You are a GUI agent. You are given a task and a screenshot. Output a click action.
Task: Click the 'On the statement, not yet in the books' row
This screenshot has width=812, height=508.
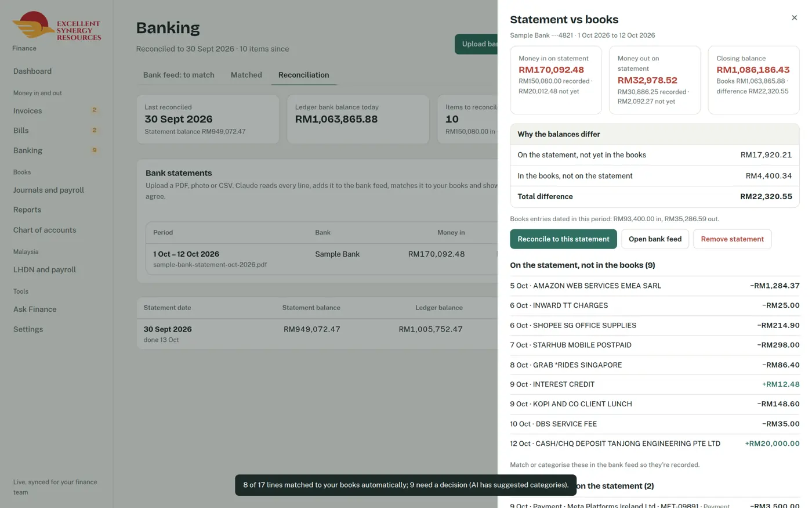[x=655, y=155]
